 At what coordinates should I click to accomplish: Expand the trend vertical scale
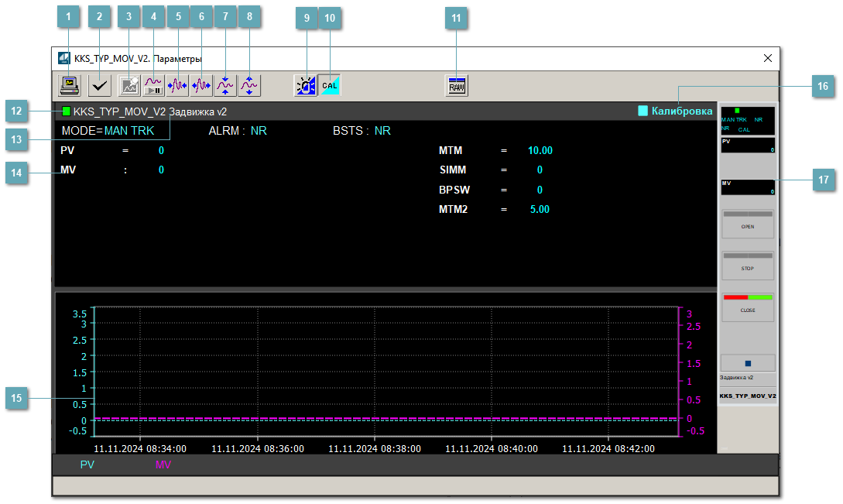(249, 85)
